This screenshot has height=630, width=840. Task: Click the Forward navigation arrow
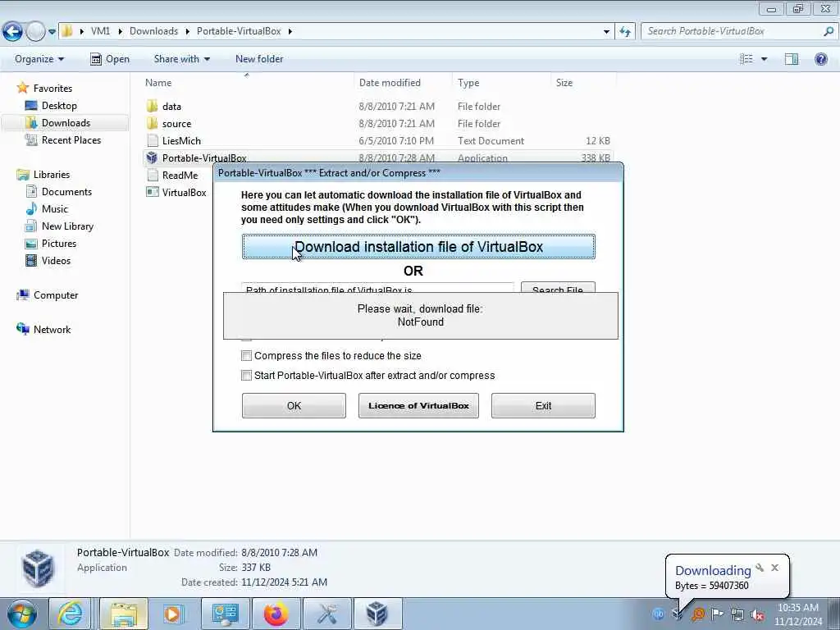coord(35,31)
